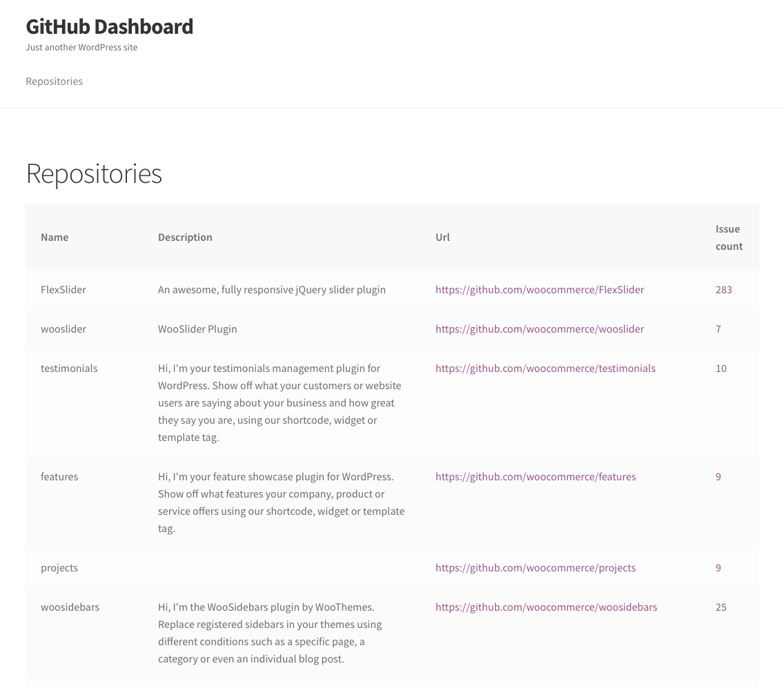Open the Repositories navigation menu item
784x688 pixels.
[x=54, y=81]
